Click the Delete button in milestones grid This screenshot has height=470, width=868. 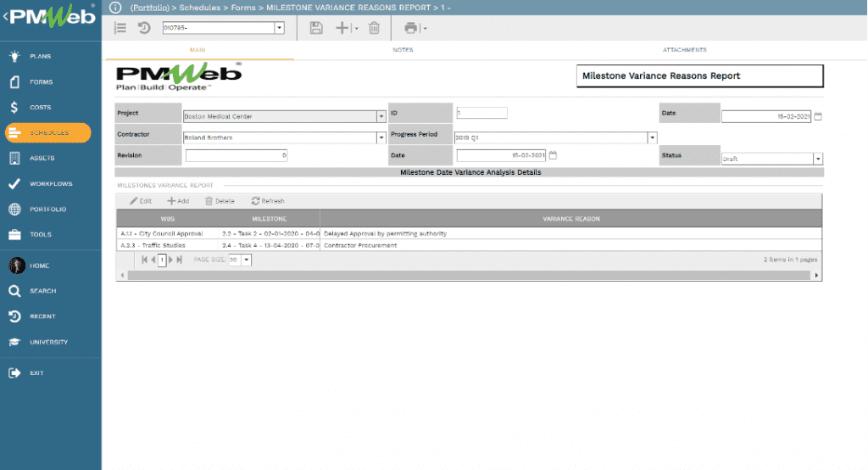tap(220, 200)
